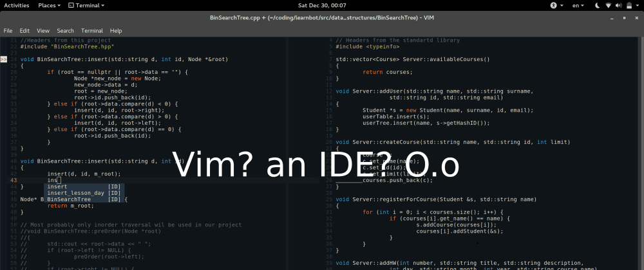The height and width of the screenshot is (270, 644).
Task: Click 'Student *s = new Student(...)' line
Action: 448,110
